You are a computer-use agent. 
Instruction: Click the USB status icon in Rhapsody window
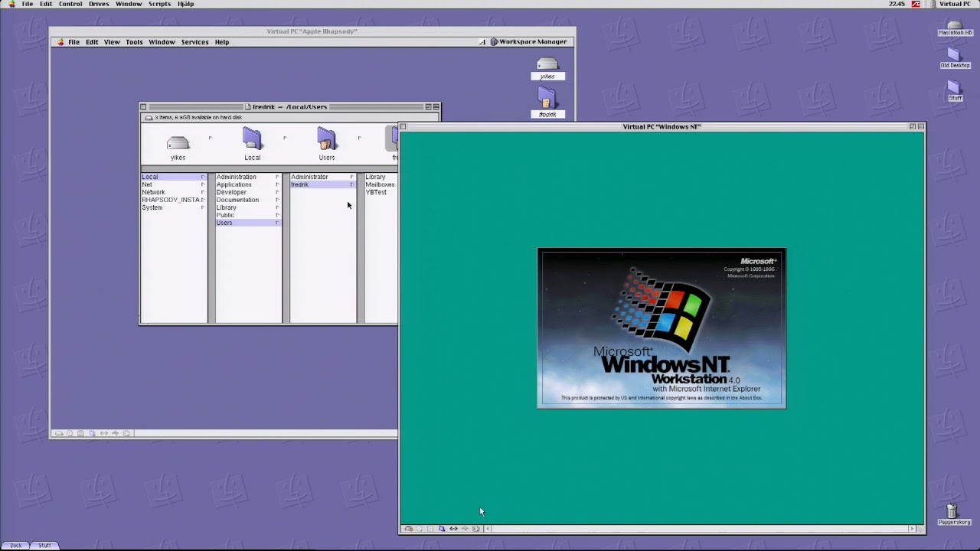[116, 433]
